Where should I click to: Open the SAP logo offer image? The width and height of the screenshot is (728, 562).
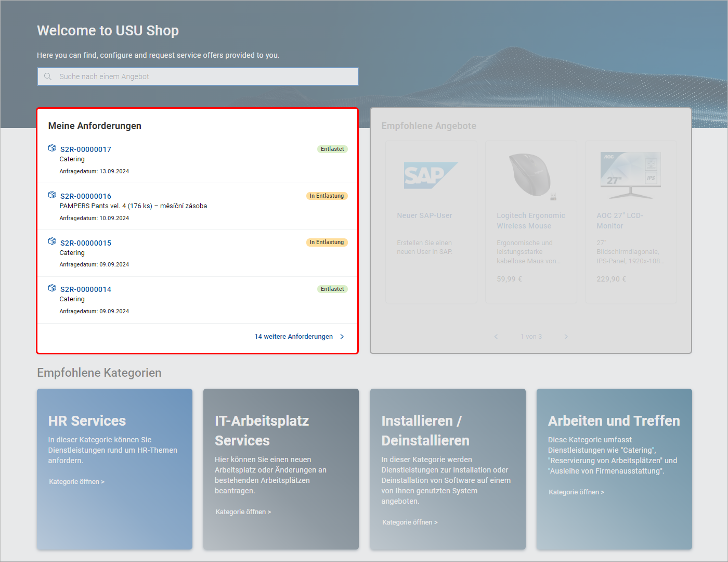[431, 175]
